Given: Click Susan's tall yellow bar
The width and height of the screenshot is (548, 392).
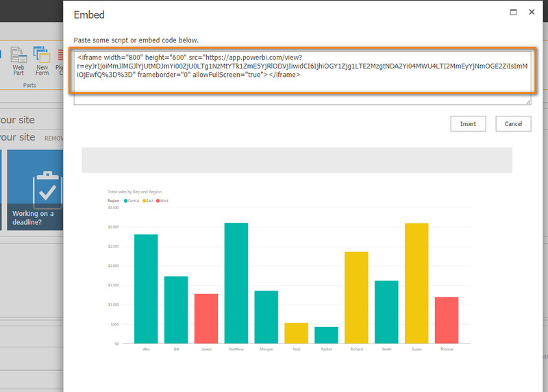Looking at the screenshot, I should 416,283.
